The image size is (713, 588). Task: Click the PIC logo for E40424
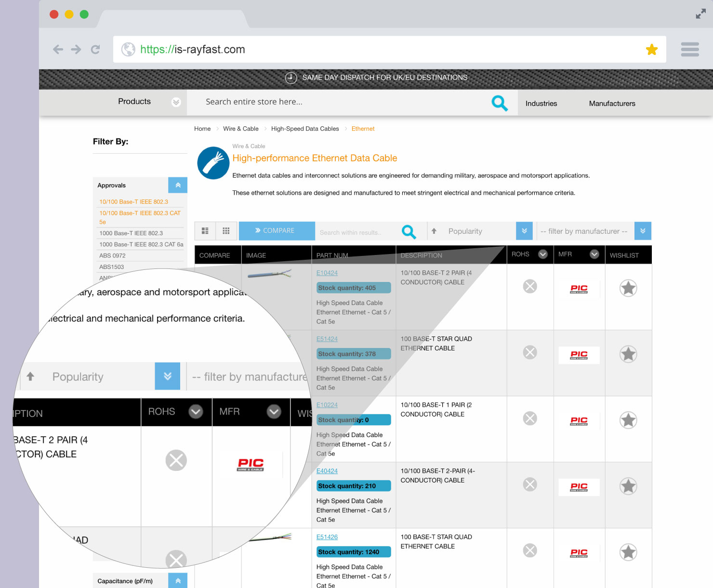point(579,487)
